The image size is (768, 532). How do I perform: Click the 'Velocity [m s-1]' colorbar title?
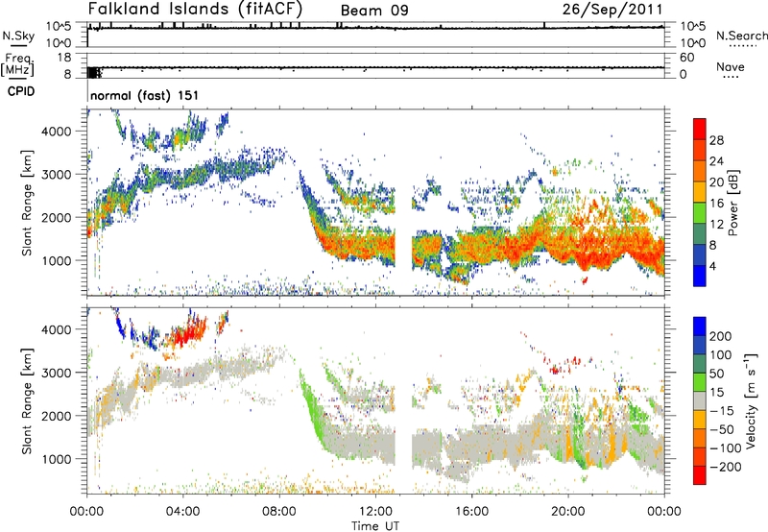click(751, 400)
